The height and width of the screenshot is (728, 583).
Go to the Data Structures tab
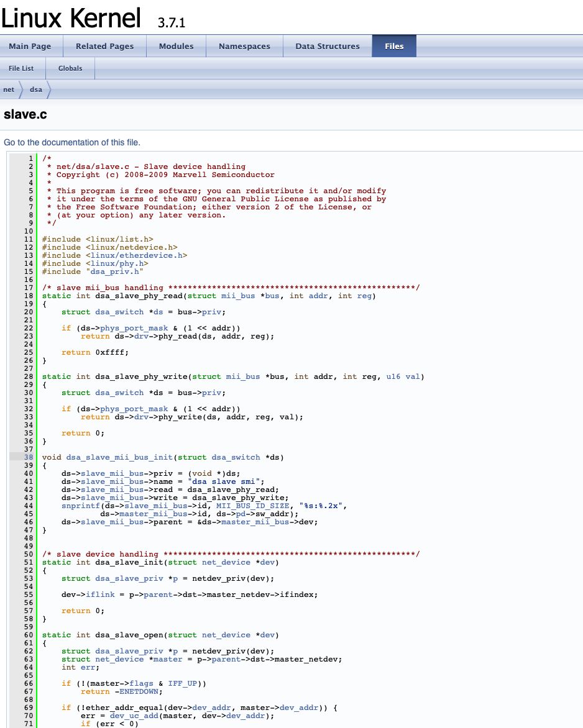[327, 47]
